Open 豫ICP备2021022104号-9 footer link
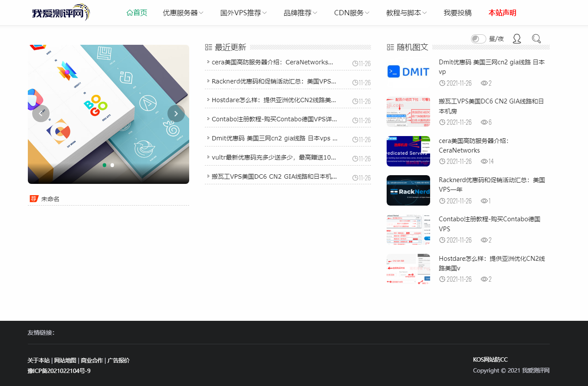588x386 pixels. 59,371
